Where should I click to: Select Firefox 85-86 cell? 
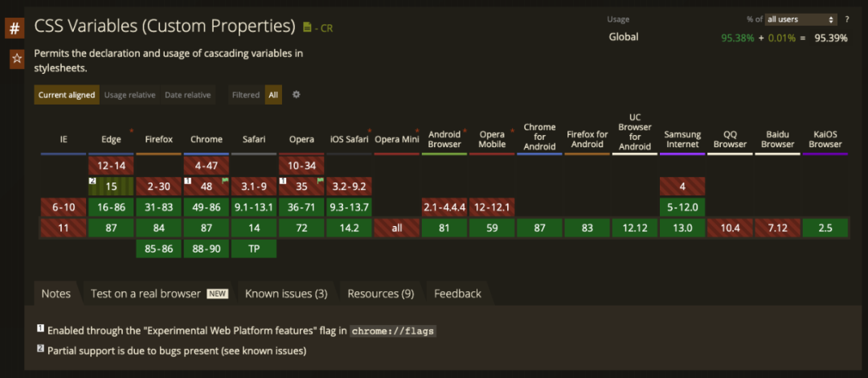pyautogui.click(x=159, y=249)
